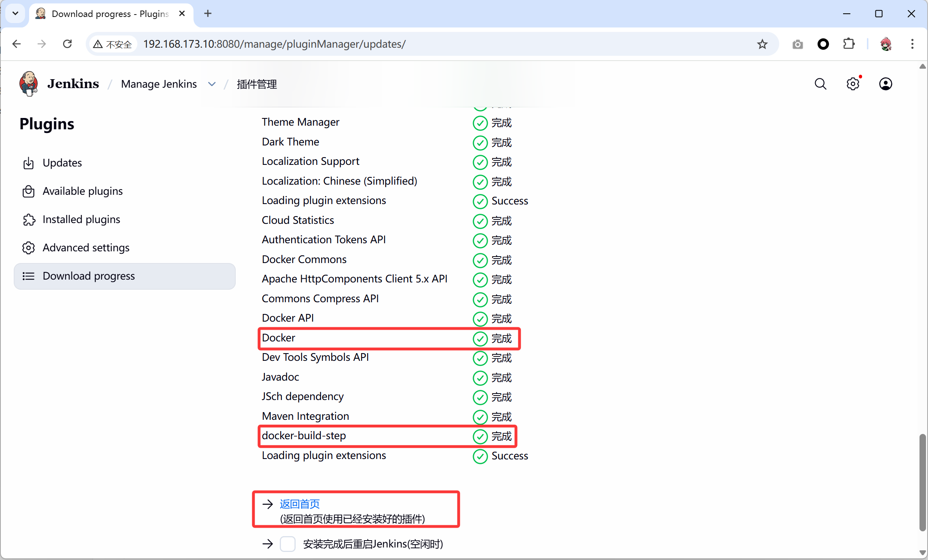Bookmark page with star icon
Viewport: 928px width, 560px height.
762,44
